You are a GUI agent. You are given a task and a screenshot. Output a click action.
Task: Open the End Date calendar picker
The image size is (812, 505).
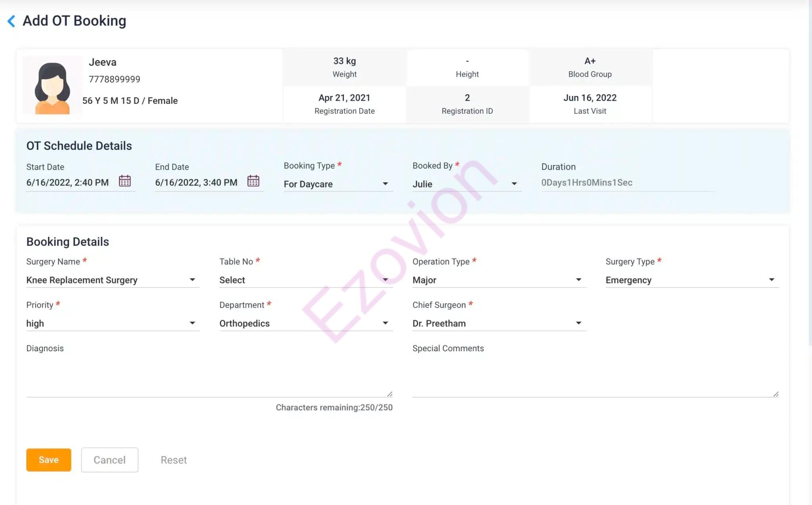[253, 181]
